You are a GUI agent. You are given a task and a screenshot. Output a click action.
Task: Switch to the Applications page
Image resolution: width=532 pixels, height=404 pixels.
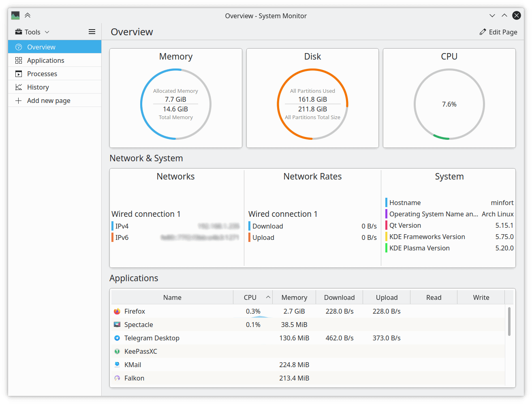click(55, 60)
